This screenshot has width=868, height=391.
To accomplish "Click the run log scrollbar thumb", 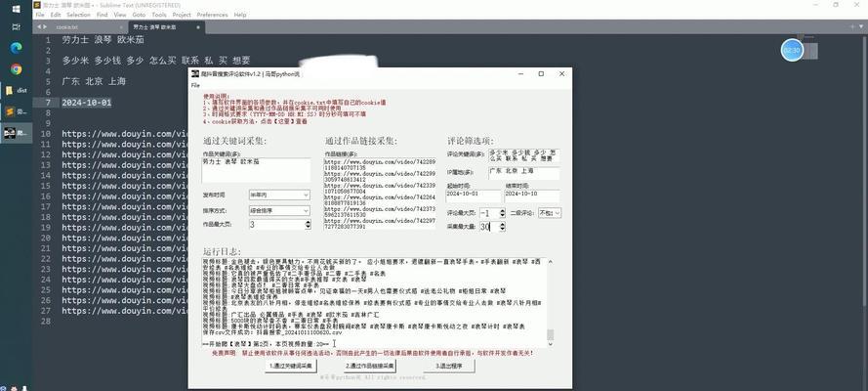I will [551, 334].
